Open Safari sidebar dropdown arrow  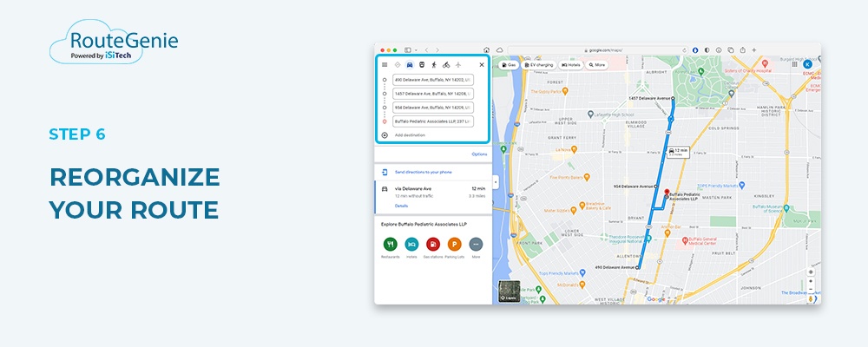tap(416, 49)
